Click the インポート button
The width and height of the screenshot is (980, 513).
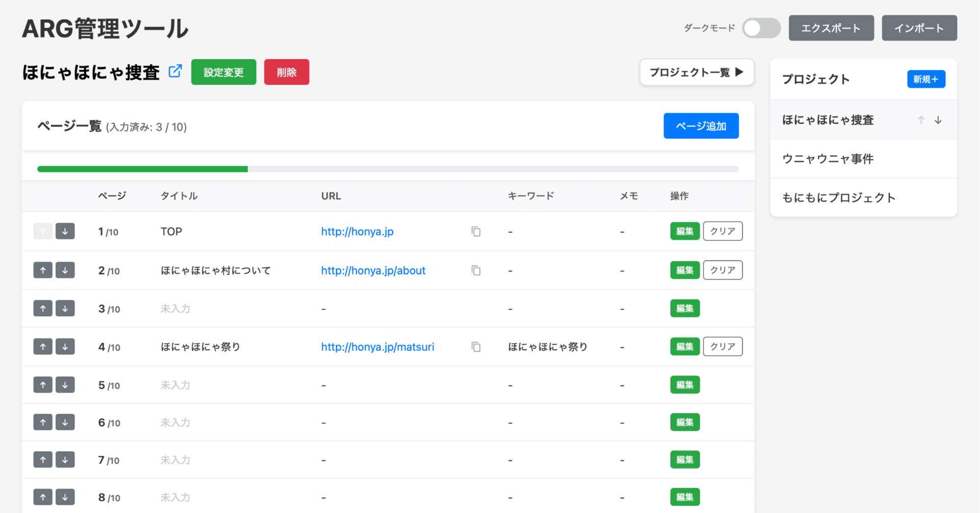(x=919, y=28)
